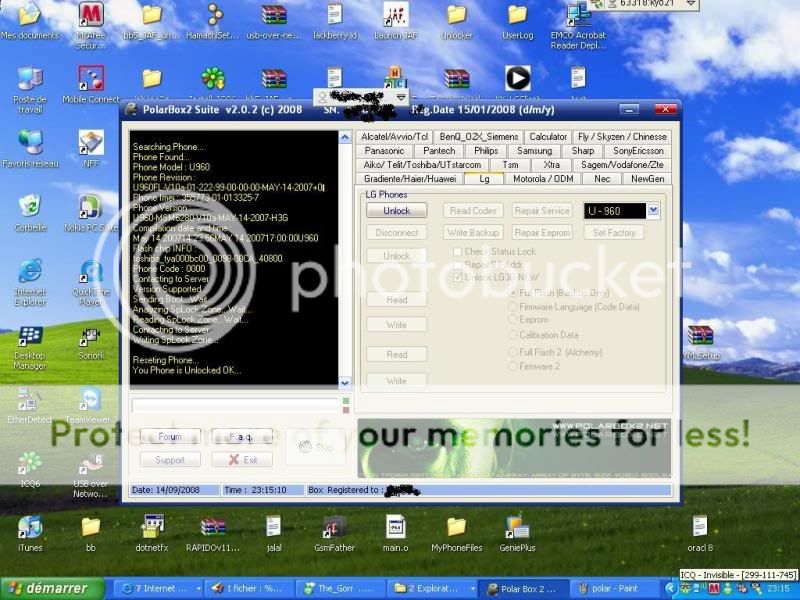Select the Firmware 2 radio option
Screen dimensions: 800x600
pyautogui.click(x=513, y=366)
